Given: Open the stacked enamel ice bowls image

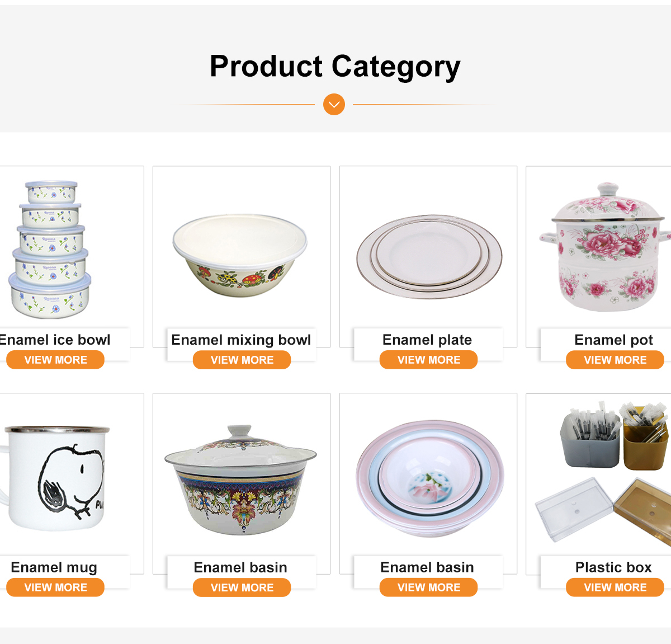Looking at the screenshot, I should (x=50, y=250).
